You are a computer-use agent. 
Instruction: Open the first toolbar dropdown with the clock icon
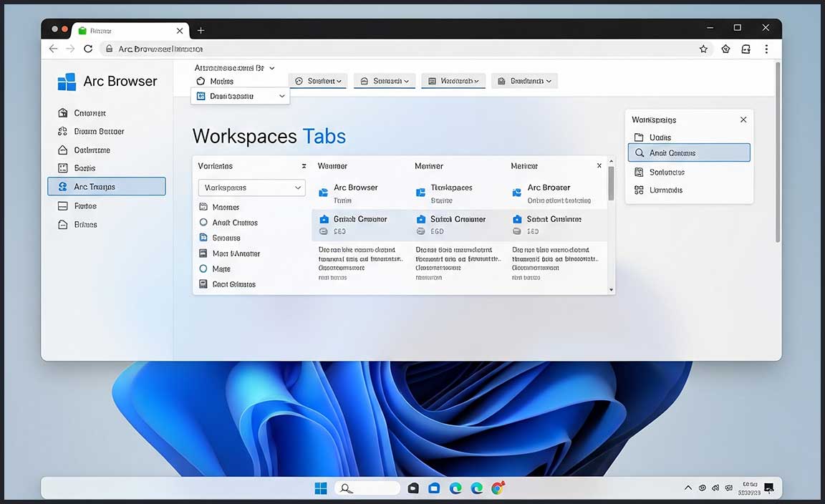coord(318,81)
